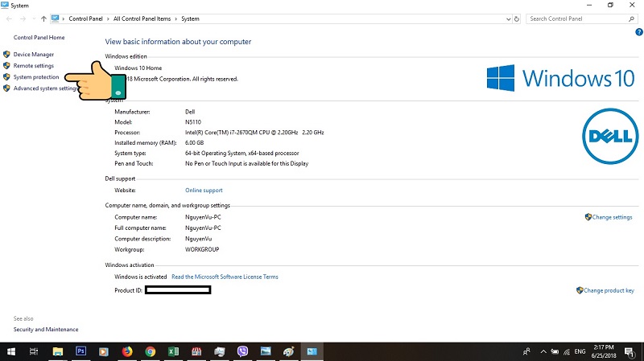Select All Control Panel Items breadcrumb
This screenshot has width=644, height=361.
coord(142,18)
